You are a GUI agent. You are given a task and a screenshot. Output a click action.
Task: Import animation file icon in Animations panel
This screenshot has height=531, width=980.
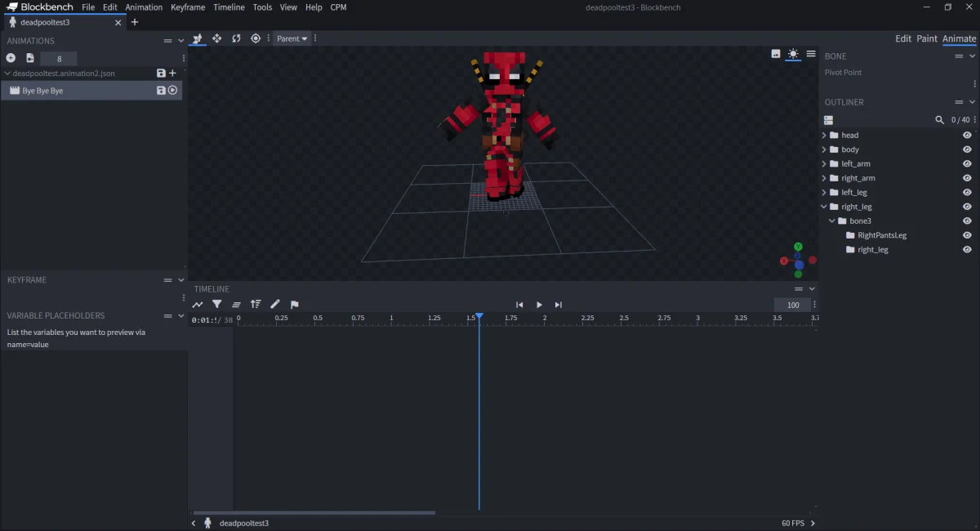tap(30, 58)
